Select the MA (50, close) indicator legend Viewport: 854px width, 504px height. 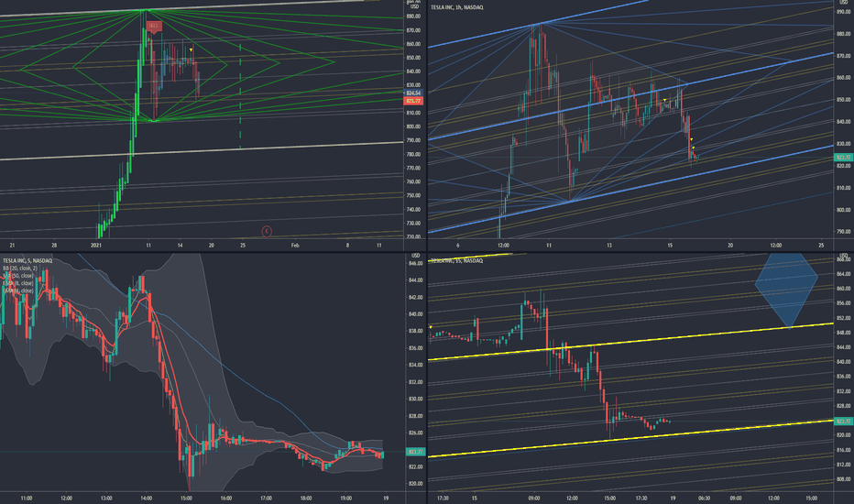(x=18, y=276)
